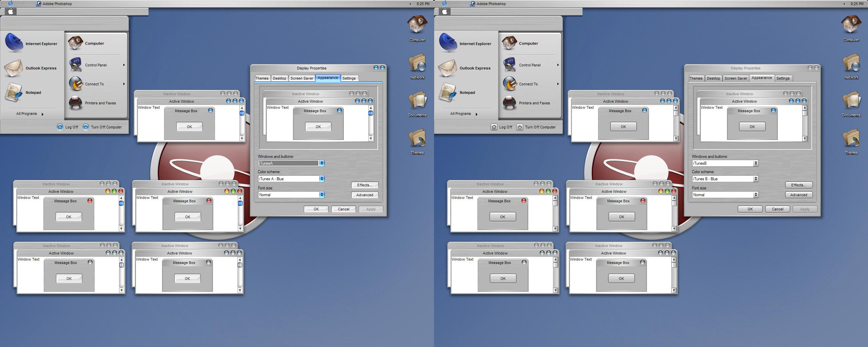Image resolution: width=868 pixels, height=347 pixels.
Task: Open Computer in the left-hand Start menu
Action: click(86, 43)
